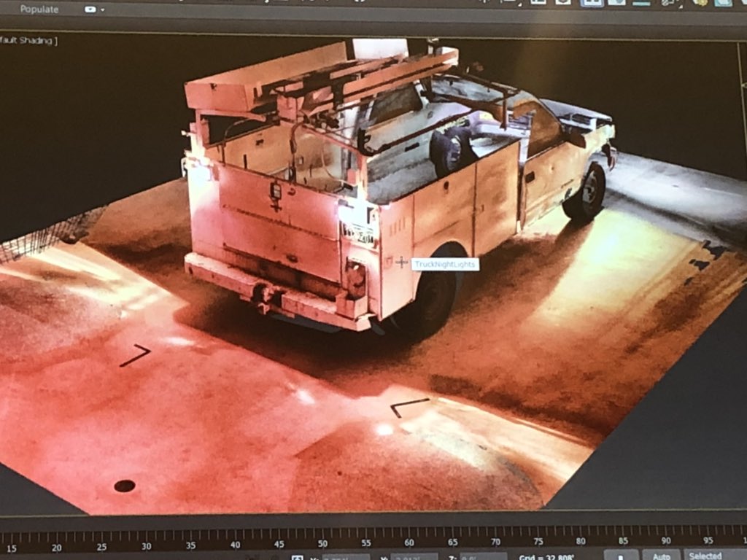Image resolution: width=747 pixels, height=560 pixels.
Task: Toggle the highlighted Ribbon button
Action: pos(591,2)
